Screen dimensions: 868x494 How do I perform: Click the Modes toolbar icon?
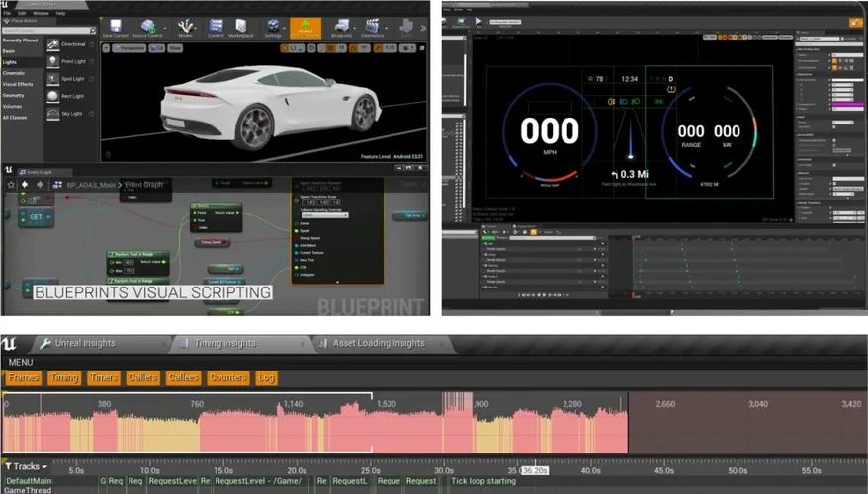(186, 28)
